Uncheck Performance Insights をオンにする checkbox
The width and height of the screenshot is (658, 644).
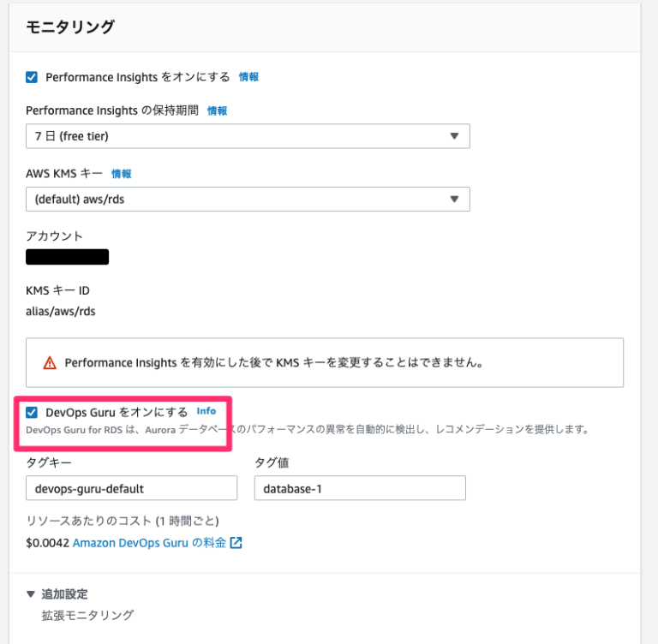pos(32,77)
